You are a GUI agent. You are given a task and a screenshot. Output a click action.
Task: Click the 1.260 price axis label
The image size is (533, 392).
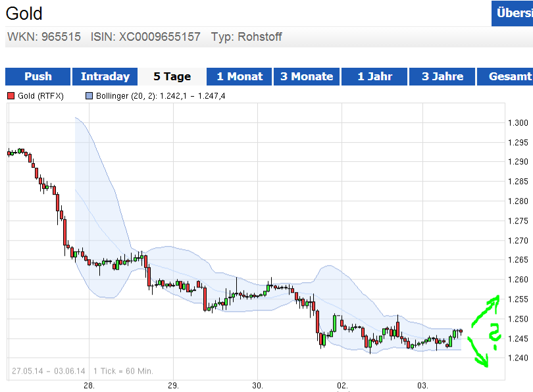coord(518,280)
